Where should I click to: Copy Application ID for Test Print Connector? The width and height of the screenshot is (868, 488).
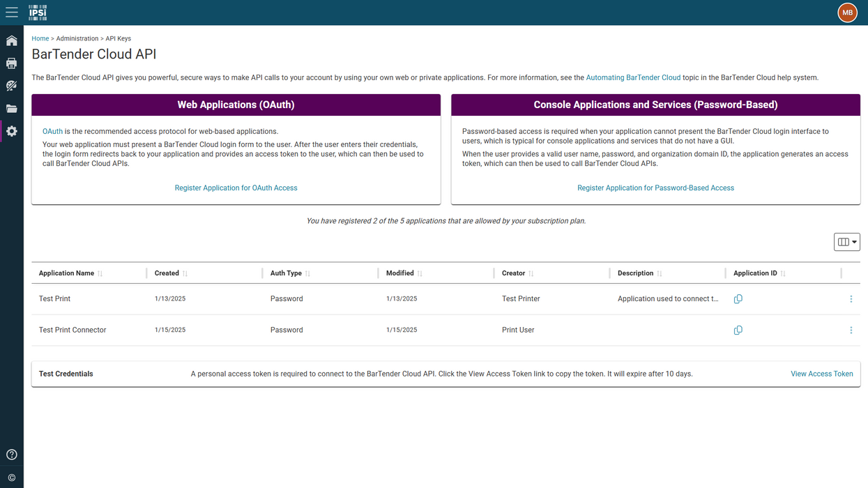738,330
